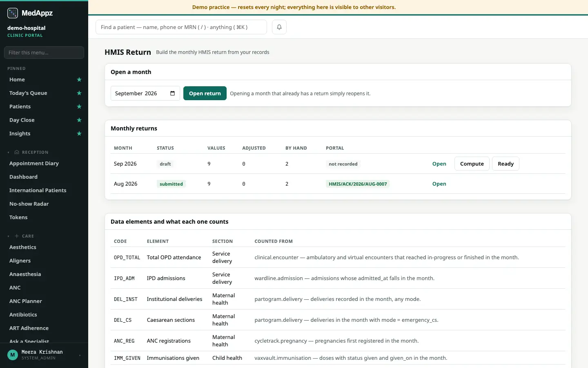Open the Sep 2026 return
This screenshot has width=588, height=368.
click(x=439, y=164)
